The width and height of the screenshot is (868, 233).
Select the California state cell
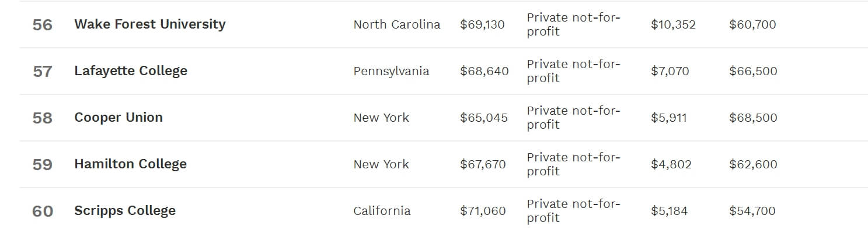[382, 211]
